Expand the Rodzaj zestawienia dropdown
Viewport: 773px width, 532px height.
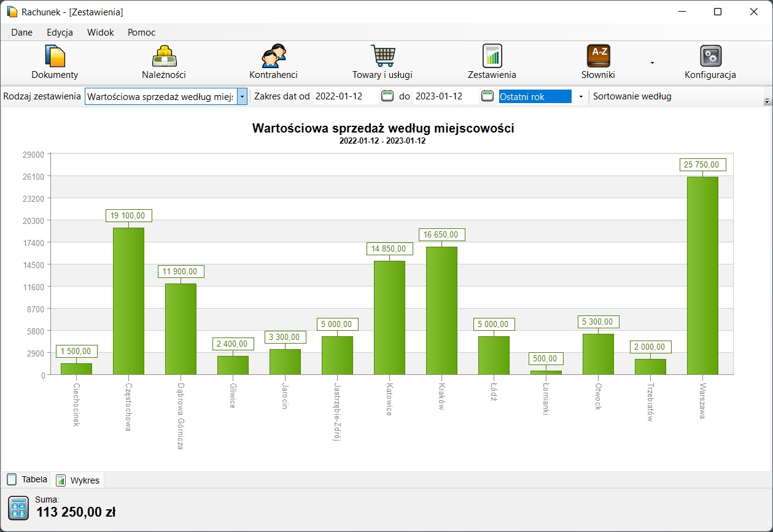[243, 96]
